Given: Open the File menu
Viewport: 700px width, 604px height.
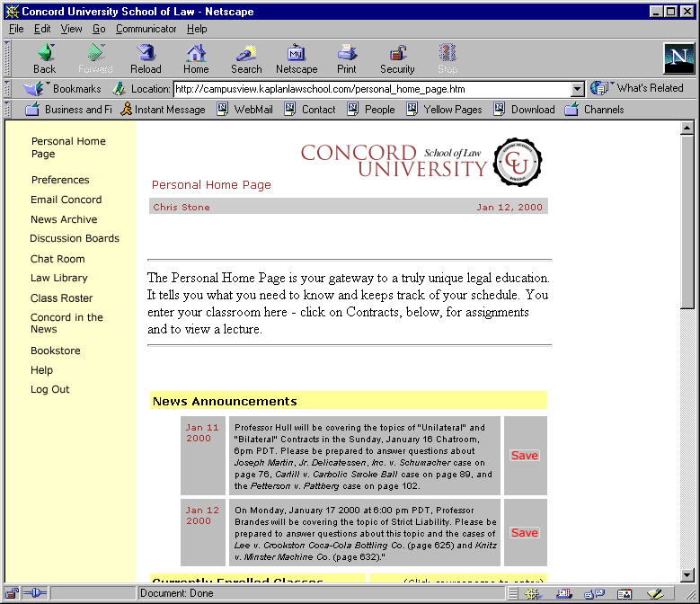Looking at the screenshot, I should coord(16,29).
